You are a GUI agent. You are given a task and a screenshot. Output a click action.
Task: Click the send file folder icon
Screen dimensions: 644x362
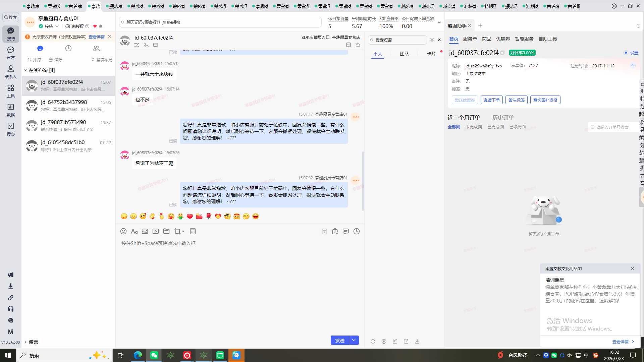click(x=166, y=231)
